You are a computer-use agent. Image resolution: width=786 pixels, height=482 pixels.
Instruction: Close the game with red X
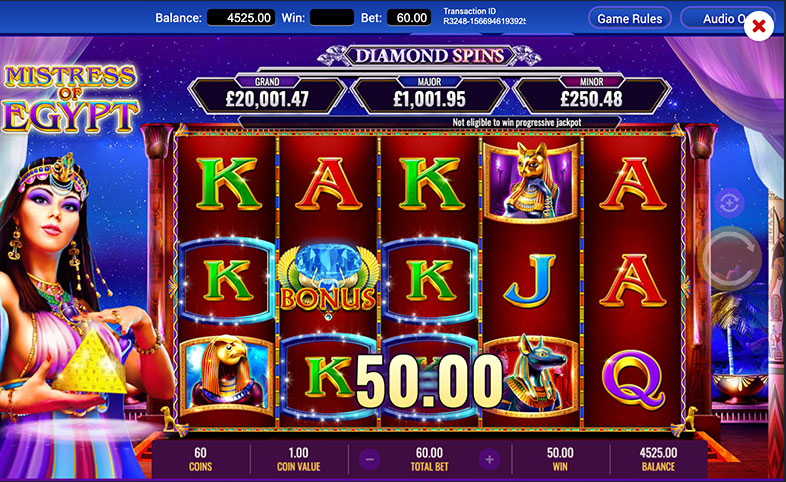(x=759, y=26)
